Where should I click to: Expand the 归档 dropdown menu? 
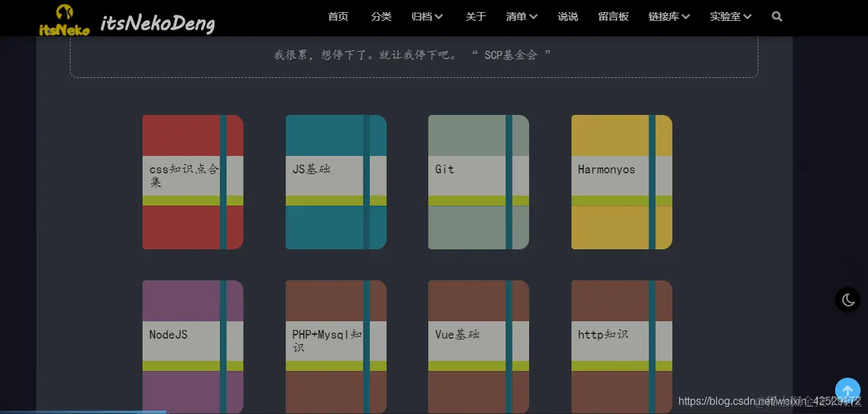[426, 17]
